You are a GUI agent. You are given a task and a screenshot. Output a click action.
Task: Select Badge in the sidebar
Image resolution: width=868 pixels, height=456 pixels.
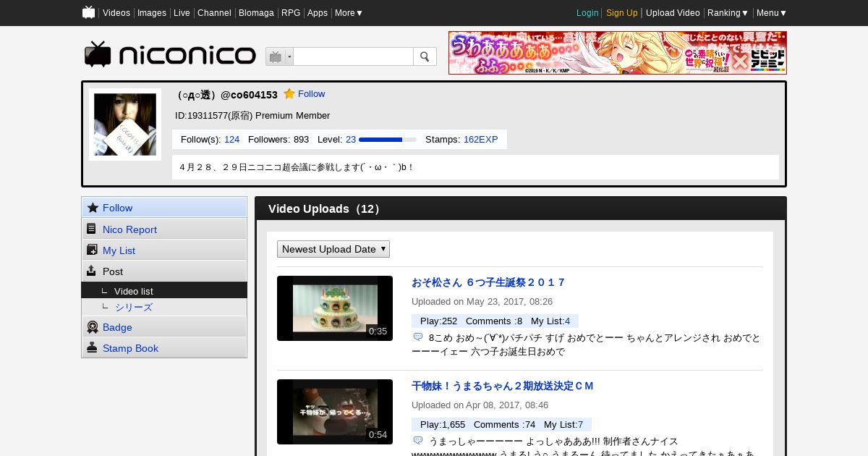coord(164,327)
